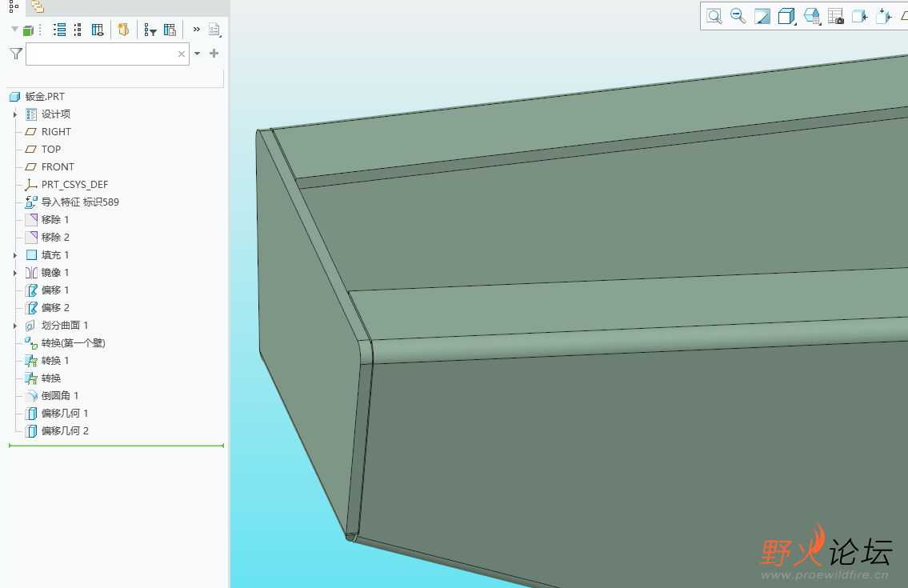Click the expand all tree nodes icon
The width and height of the screenshot is (908, 588).
click(x=59, y=30)
